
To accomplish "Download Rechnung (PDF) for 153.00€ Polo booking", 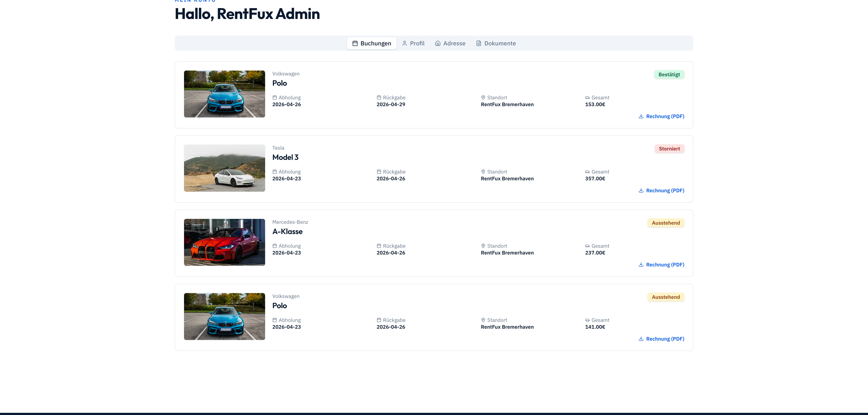I will pyautogui.click(x=661, y=116).
